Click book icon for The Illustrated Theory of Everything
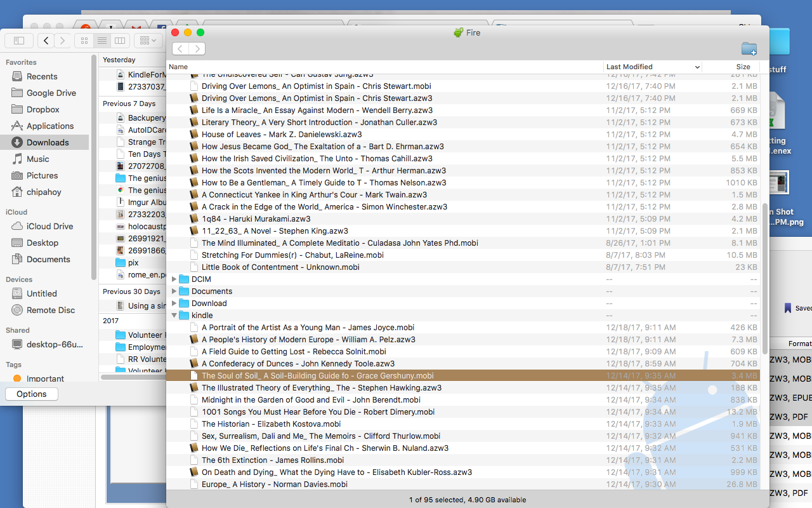Image resolution: width=812 pixels, height=508 pixels. tap(194, 387)
